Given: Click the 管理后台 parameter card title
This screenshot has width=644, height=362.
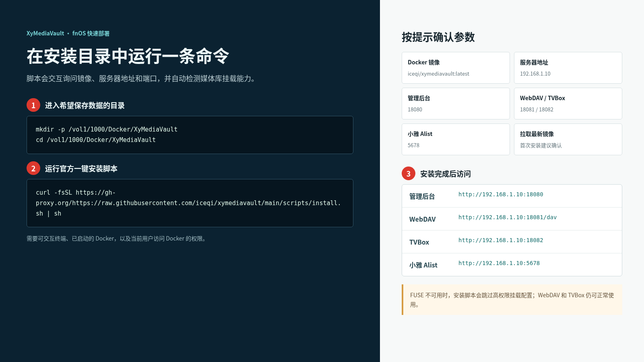Looking at the screenshot, I should click(x=419, y=98).
